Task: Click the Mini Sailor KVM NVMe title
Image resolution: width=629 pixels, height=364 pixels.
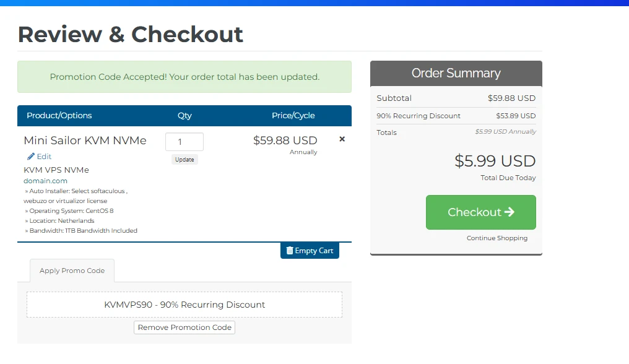Action: [85, 141]
